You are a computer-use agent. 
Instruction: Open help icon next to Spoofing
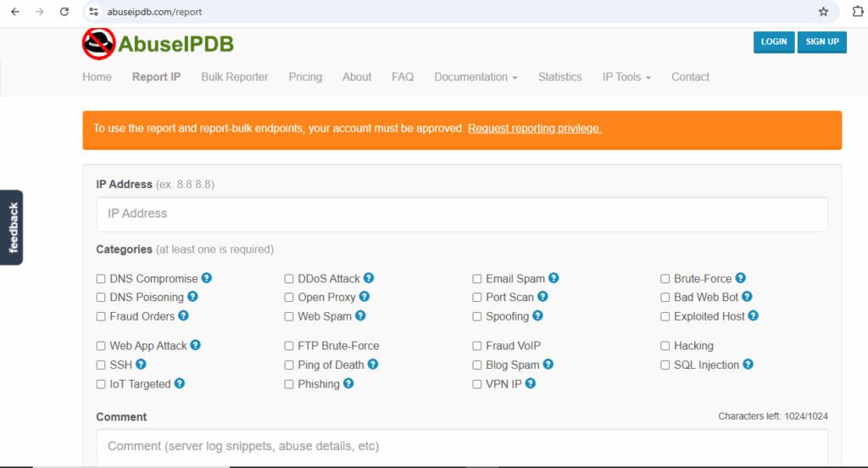(x=538, y=315)
